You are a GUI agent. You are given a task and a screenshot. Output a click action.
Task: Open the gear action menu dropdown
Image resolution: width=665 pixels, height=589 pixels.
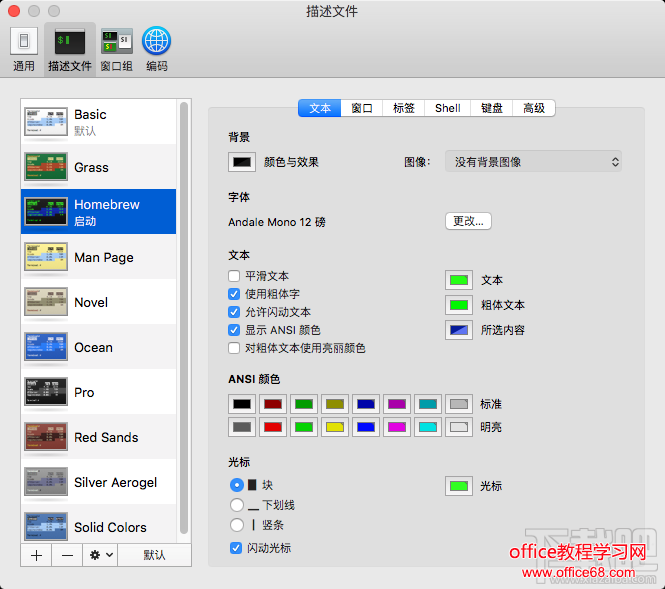point(101,555)
